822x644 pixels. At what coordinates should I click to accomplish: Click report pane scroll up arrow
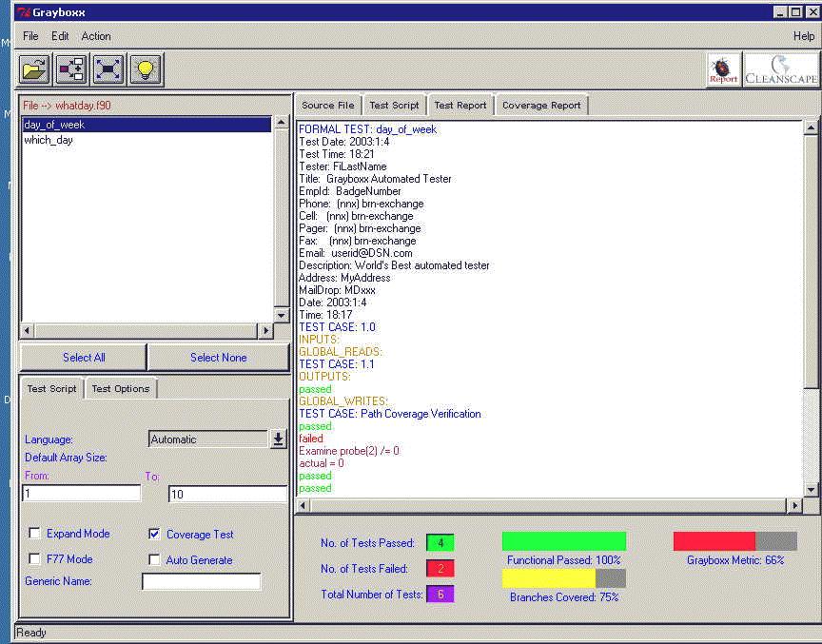tap(811, 127)
